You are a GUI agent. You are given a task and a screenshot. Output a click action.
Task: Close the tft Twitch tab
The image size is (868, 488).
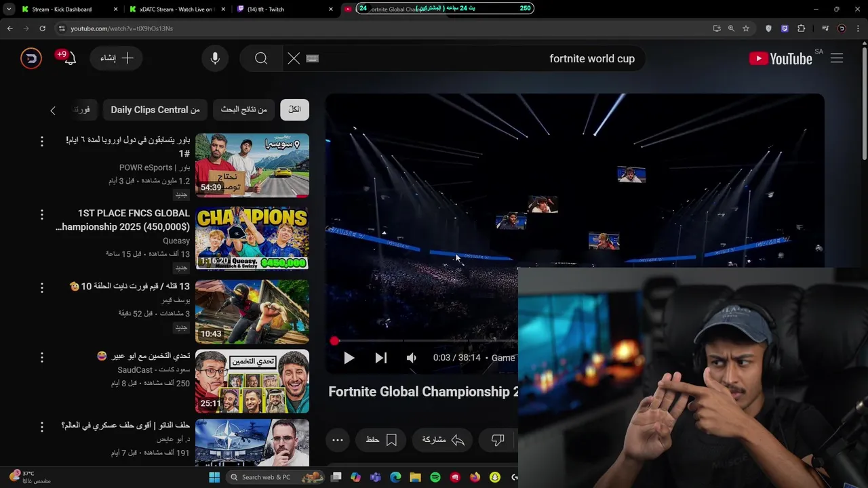click(x=331, y=9)
